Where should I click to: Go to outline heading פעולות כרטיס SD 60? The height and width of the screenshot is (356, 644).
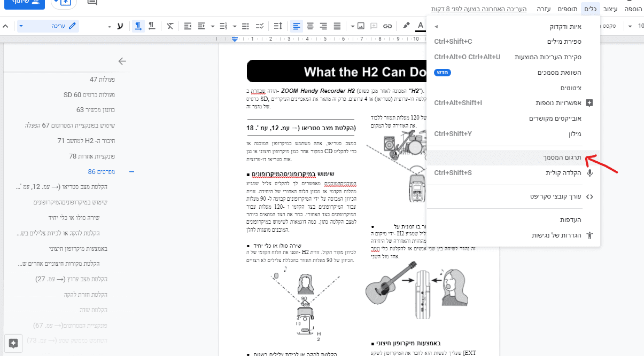(x=89, y=95)
